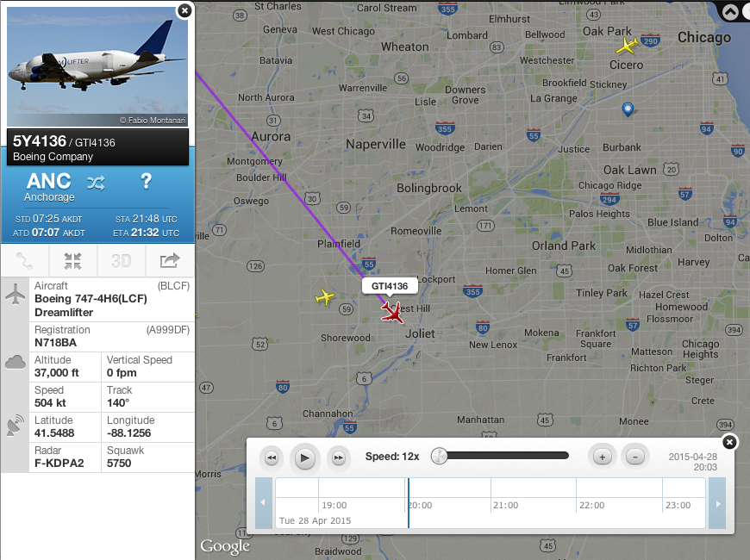Decrease the playback speed with the minus button

(x=634, y=457)
